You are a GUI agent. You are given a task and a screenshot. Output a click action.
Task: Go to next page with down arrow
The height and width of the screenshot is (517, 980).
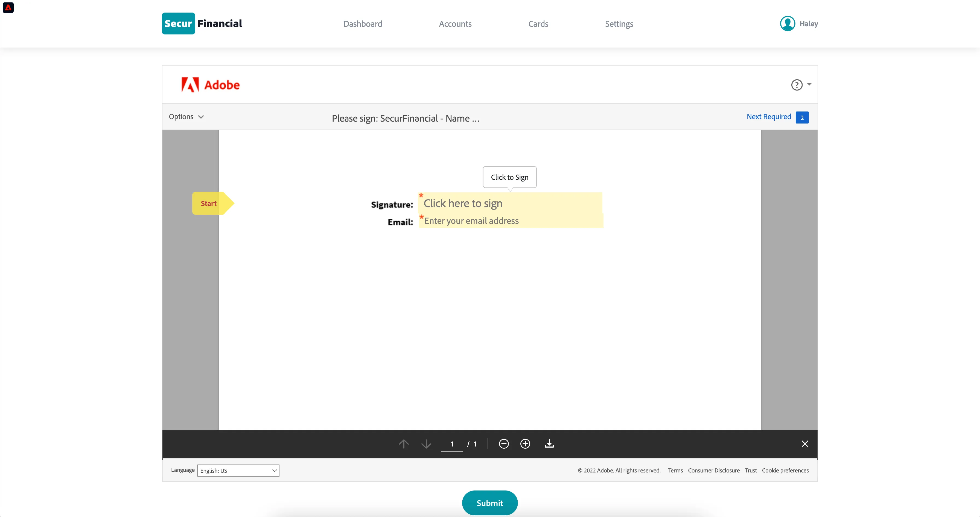pyautogui.click(x=426, y=444)
